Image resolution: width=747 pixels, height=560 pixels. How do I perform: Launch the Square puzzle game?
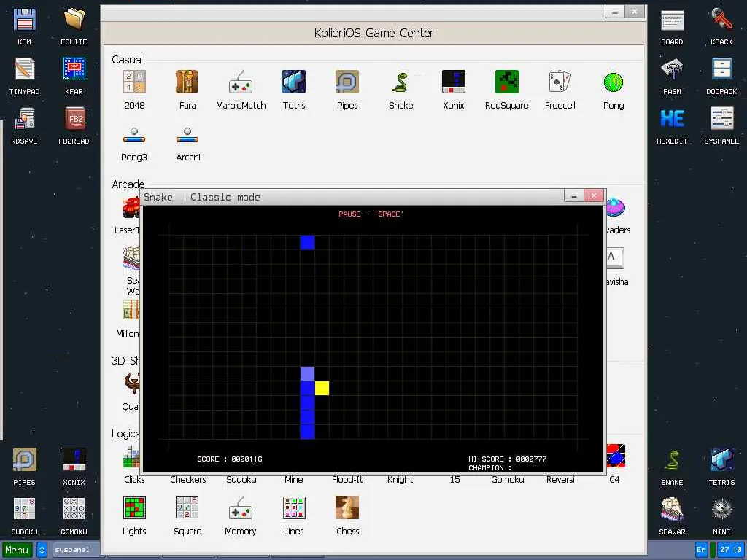187,507
